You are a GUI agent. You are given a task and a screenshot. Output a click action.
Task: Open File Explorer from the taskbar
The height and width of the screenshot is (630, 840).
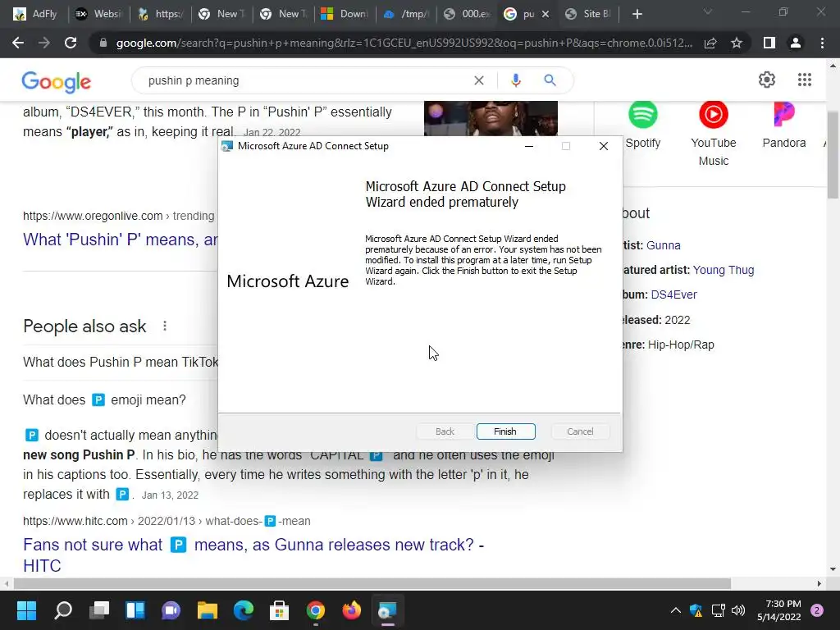208,610
